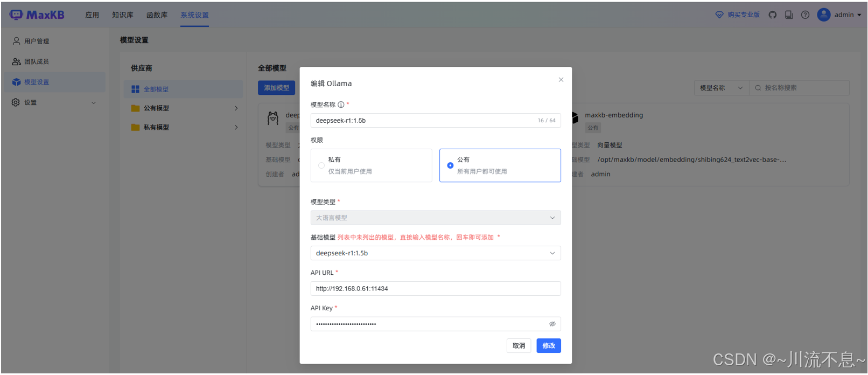Open 用户管理 in the sidebar
The width and height of the screenshot is (868, 375).
pos(55,41)
